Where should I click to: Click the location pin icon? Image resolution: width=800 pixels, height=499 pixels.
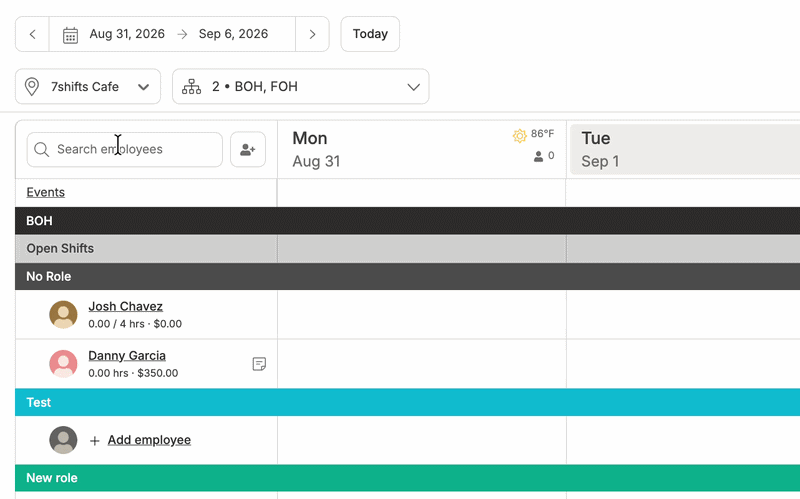pyautogui.click(x=32, y=87)
